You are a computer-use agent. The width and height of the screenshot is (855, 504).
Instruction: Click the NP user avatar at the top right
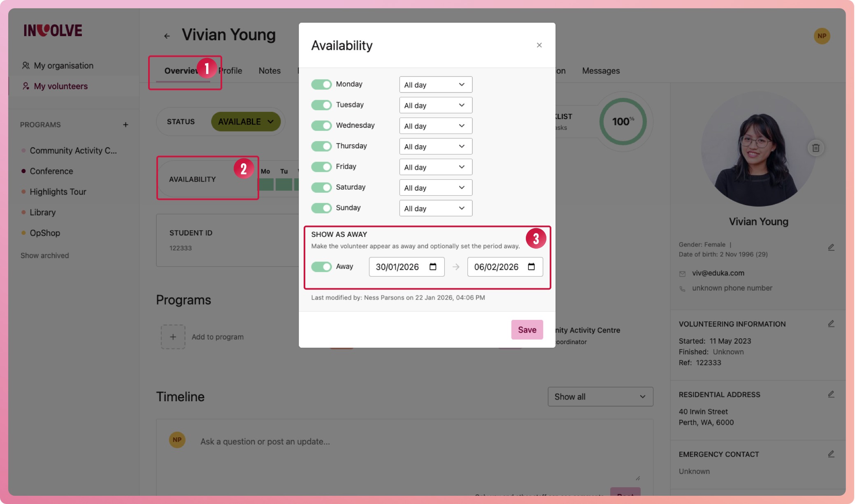click(822, 36)
